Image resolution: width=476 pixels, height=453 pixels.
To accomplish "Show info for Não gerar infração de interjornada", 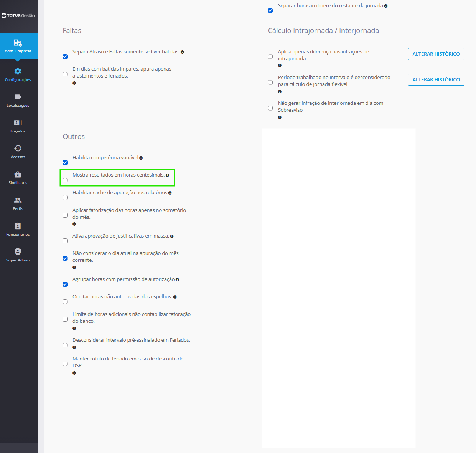I will click(280, 117).
